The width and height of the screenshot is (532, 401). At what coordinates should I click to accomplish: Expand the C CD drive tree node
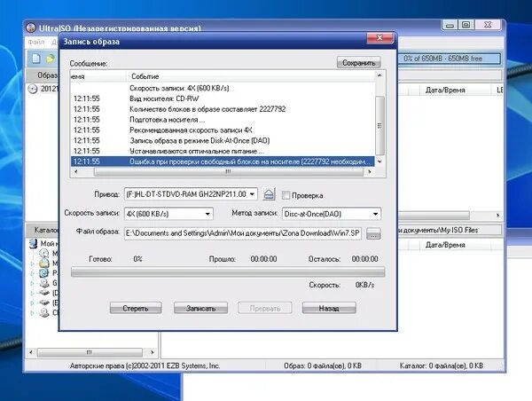click(x=33, y=312)
